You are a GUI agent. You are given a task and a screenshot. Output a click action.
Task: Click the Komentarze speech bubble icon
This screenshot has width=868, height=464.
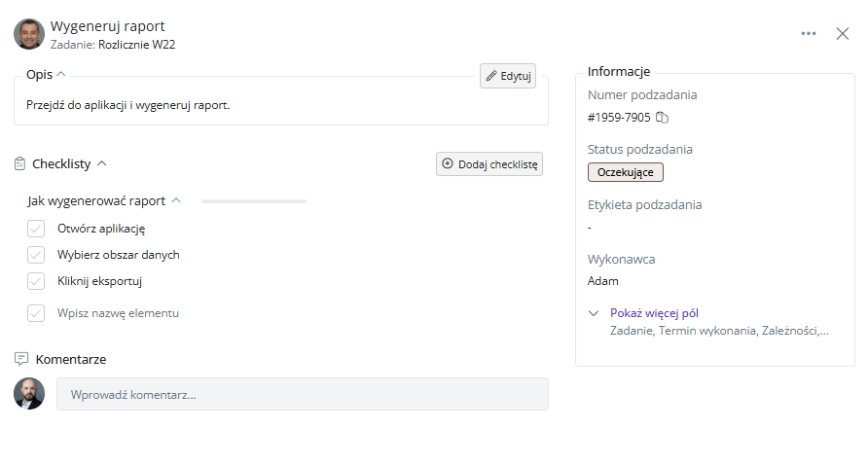pyautogui.click(x=21, y=359)
